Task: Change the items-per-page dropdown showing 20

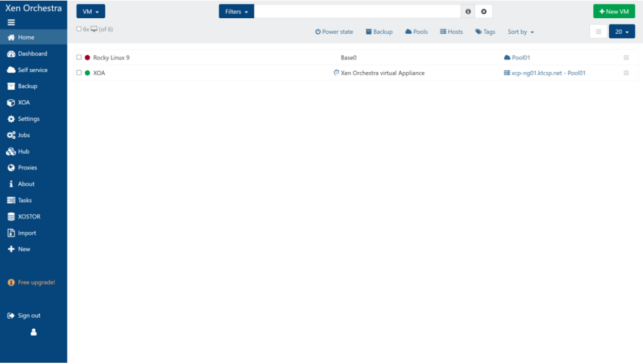Action: (x=622, y=31)
